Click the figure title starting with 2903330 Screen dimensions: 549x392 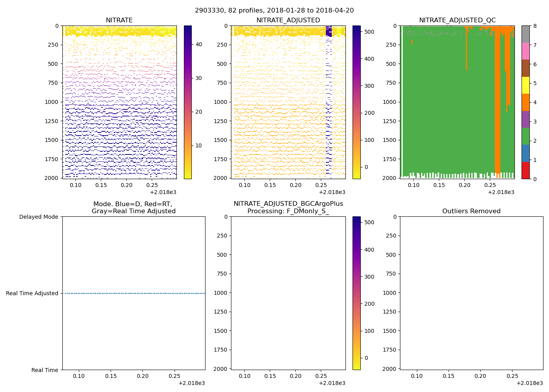point(274,11)
